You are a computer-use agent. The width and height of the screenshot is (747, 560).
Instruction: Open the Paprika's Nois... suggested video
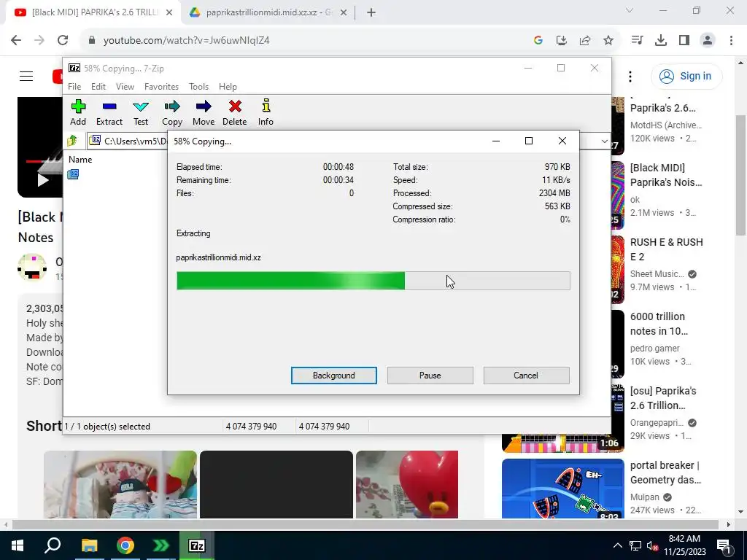665,175
